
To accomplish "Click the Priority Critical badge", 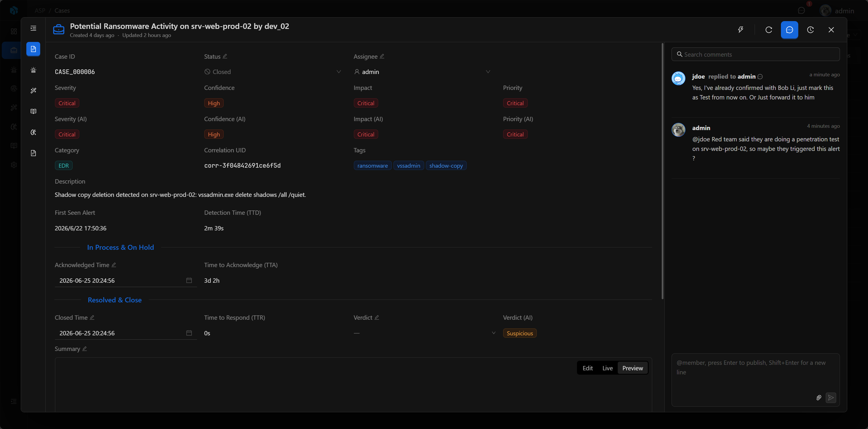I will [x=515, y=103].
